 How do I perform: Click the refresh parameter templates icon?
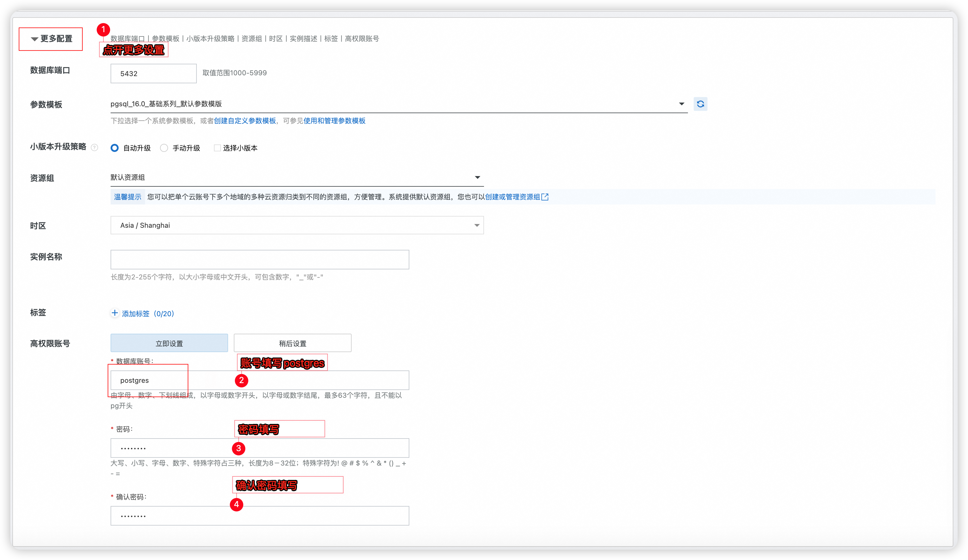(700, 104)
